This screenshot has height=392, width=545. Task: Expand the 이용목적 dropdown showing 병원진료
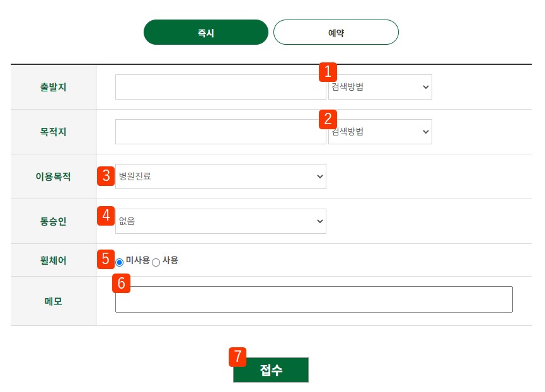pyautogui.click(x=221, y=176)
